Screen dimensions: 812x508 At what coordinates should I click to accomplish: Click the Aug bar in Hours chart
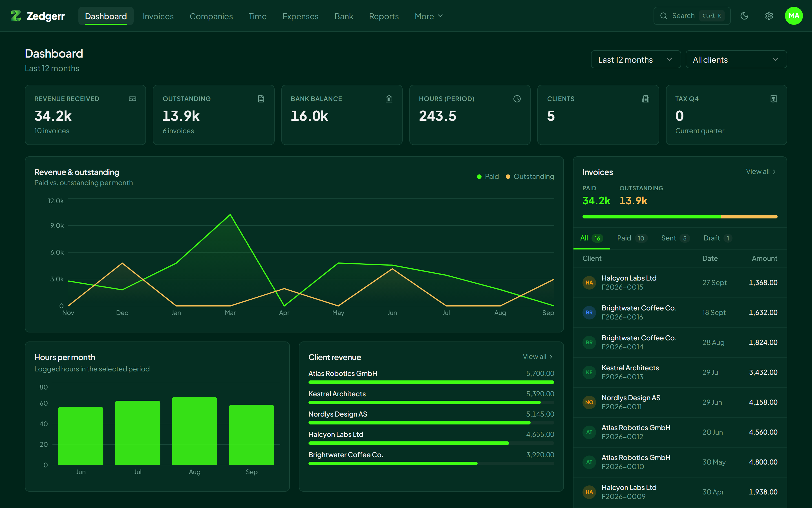[x=195, y=431]
